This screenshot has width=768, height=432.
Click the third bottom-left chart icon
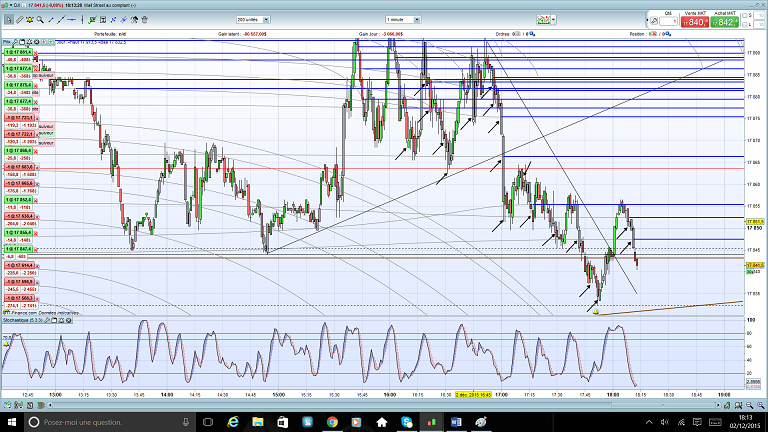tap(30, 405)
